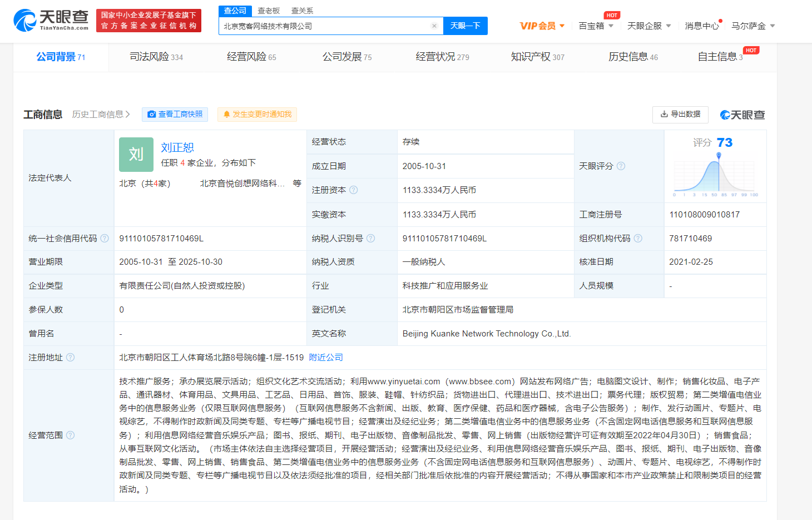
Task: Open help icon next to 注册资本
Action: [354, 190]
